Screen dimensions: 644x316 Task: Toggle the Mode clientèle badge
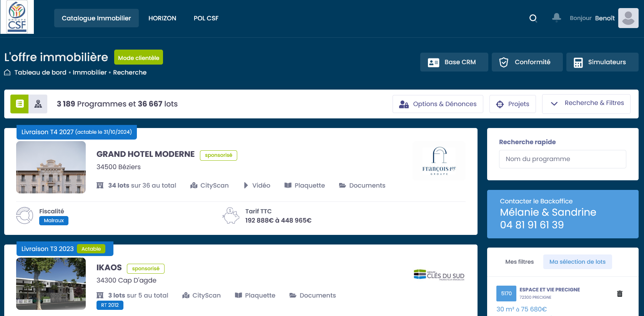(138, 57)
